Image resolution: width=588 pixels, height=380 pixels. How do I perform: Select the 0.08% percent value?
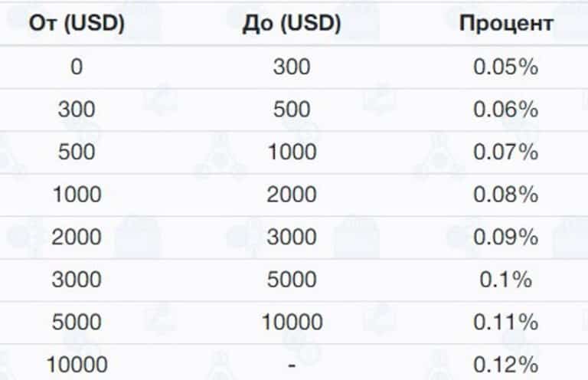coord(506,195)
